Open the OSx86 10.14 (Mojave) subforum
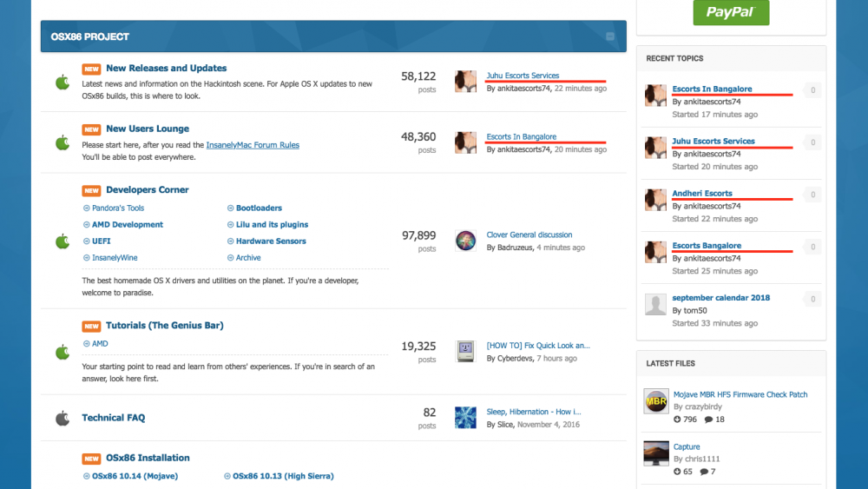 click(x=135, y=476)
